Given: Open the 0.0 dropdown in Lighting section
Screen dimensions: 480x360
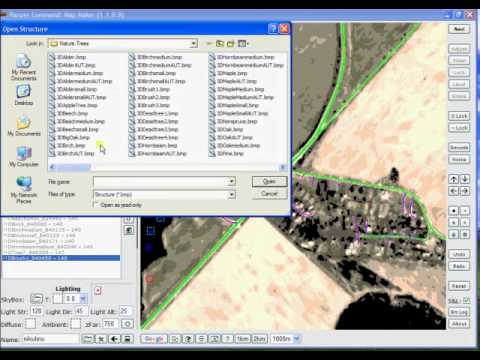Looking at the screenshot, I should 83,299.
